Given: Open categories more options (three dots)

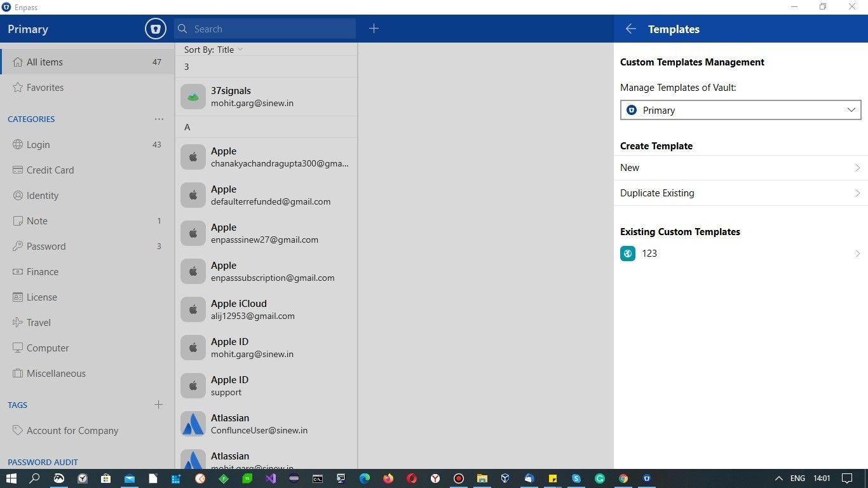Looking at the screenshot, I should (159, 119).
